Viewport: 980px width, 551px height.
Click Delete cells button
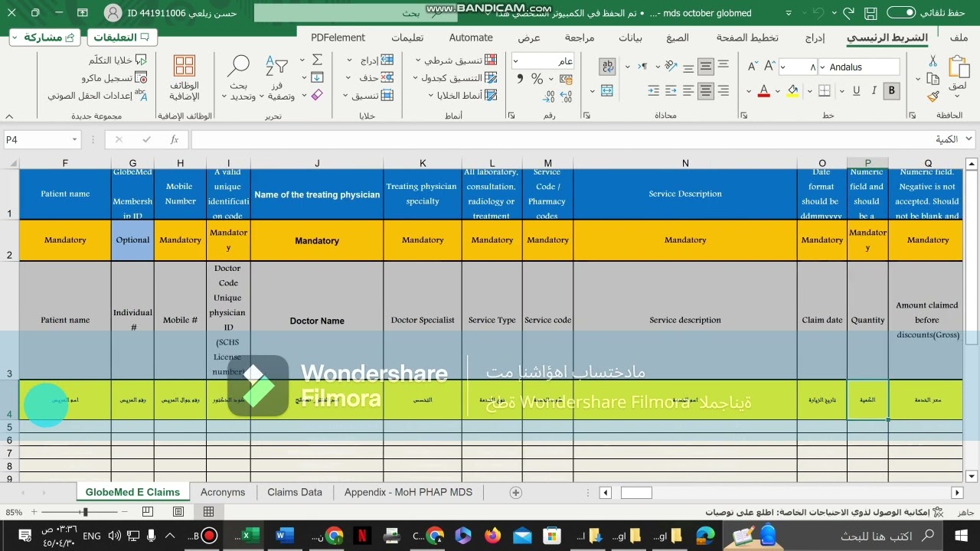pos(371,78)
